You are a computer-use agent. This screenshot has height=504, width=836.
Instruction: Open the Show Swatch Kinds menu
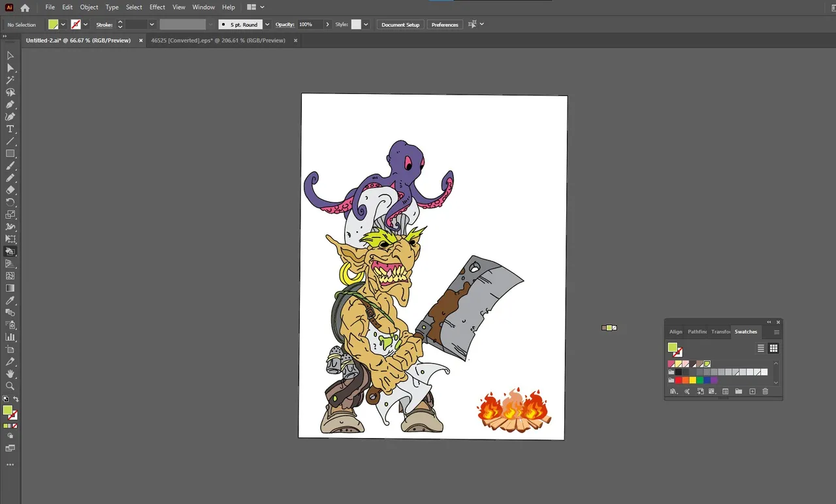[x=712, y=392]
